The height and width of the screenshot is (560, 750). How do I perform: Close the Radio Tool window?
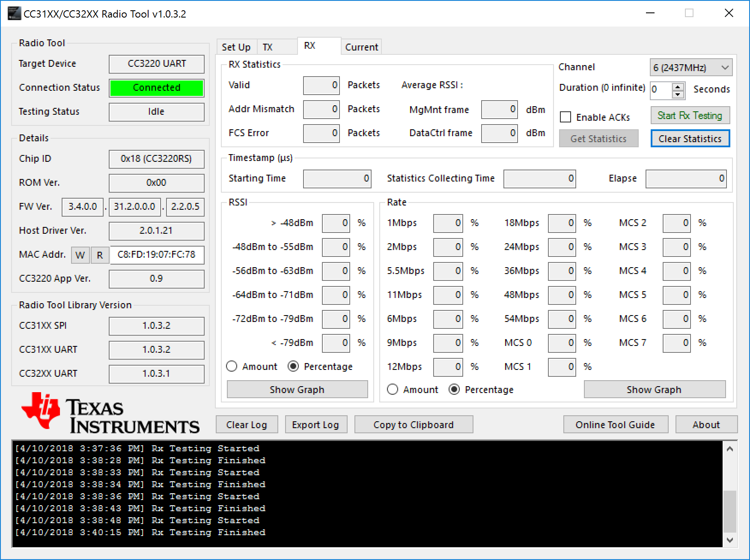(x=729, y=13)
